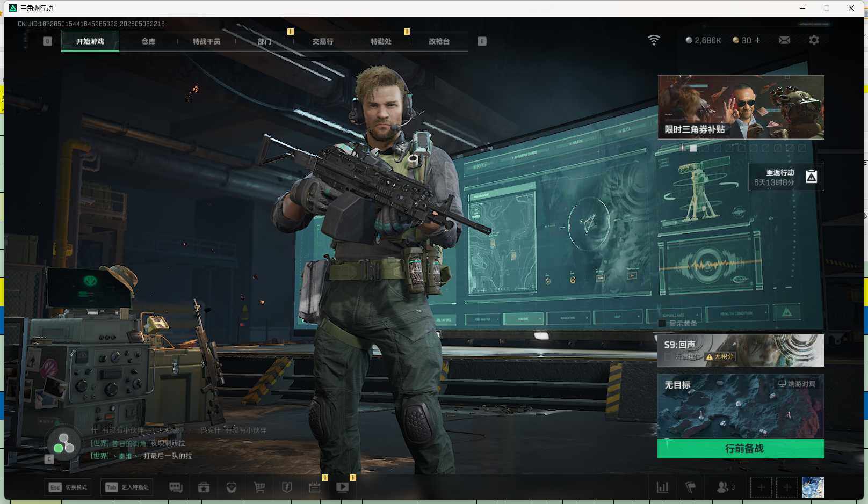Screen dimensions: 868x504
Task: Click the second empty teammate invite slot
Action: pos(787,487)
